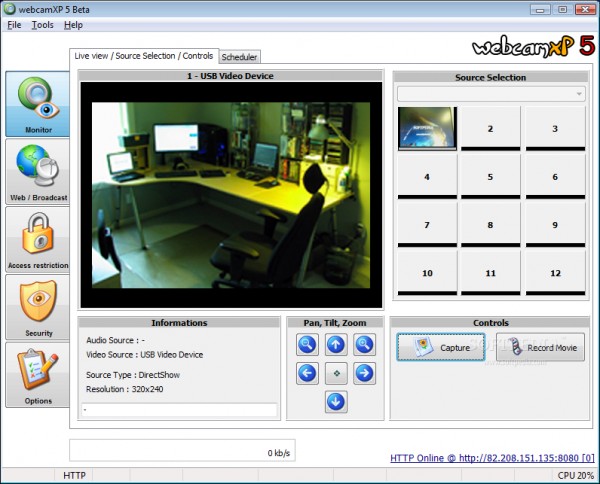Click the text field under Informations

click(179, 410)
